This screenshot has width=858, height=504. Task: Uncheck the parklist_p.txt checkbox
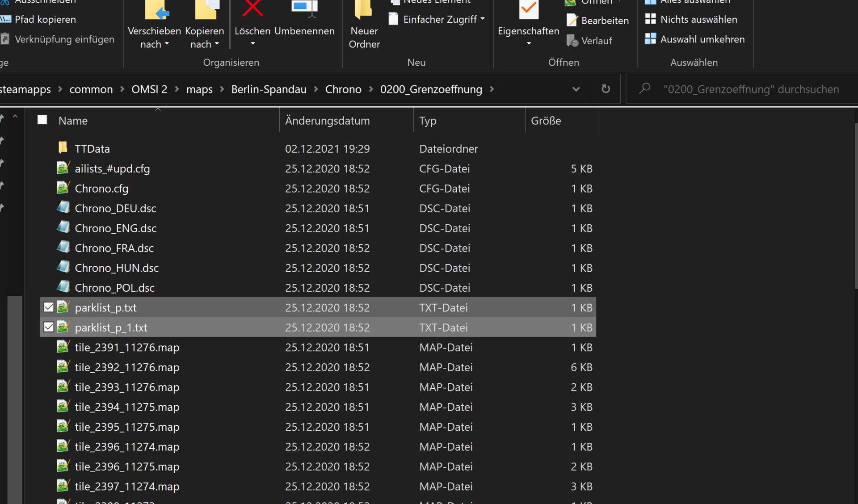pos(49,307)
